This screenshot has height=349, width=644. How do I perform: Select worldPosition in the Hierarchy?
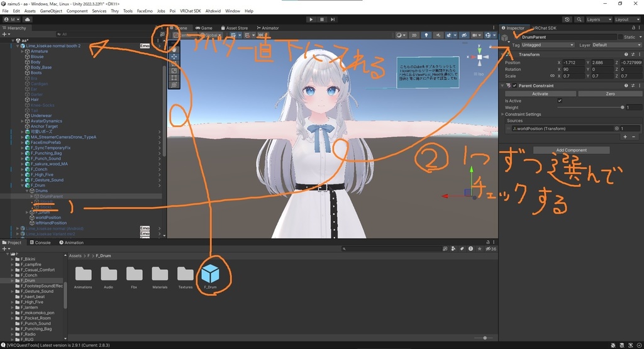(x=48, y=218)
